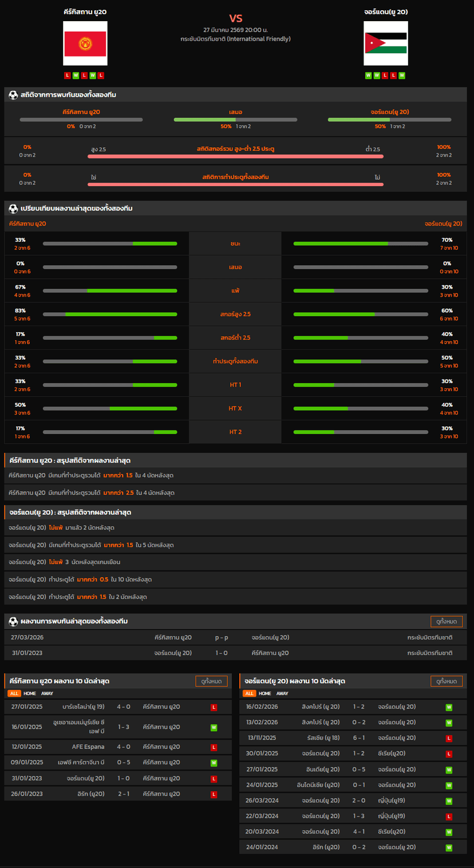Click soccer ball icon beside ผลงานการพบกันล่าสุดของทั้งสองทีม
Screen dimensions: 474x868
tap(13, 621)
